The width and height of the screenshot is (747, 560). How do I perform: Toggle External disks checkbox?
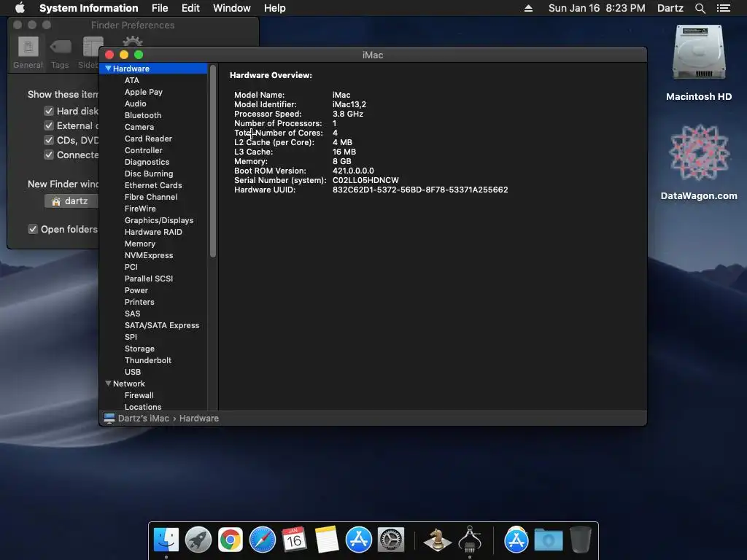pos(49,125)
